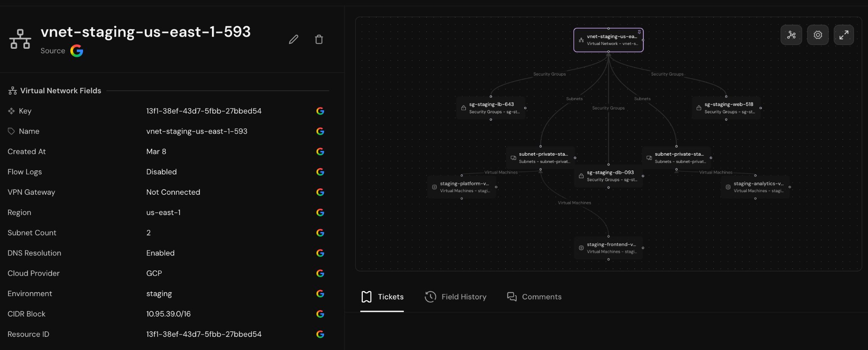Select sg-staging-lb-643 graph node
Viewport: 868px width, 350px height.
point(491,108)
